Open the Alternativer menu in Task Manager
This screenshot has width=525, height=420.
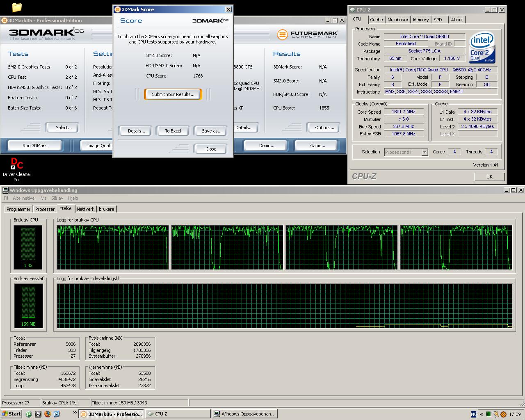(24, 198)
